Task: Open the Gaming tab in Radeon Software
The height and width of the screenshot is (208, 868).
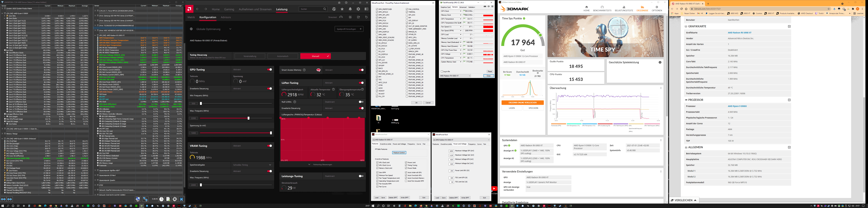Action: (x=229, y=9)
